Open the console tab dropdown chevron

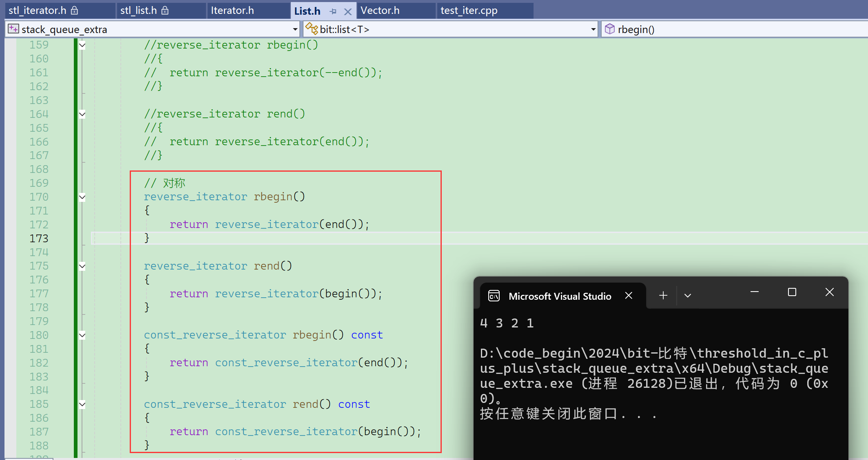688,296
